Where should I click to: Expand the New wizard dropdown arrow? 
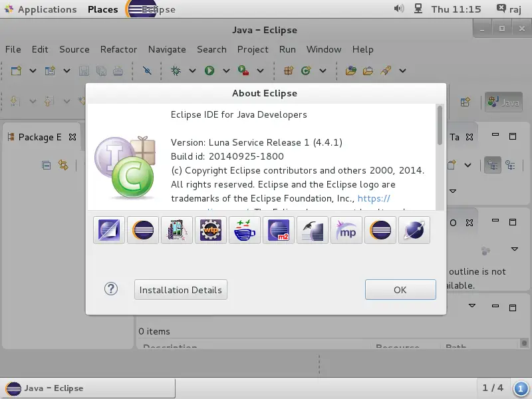coord(33,70)
